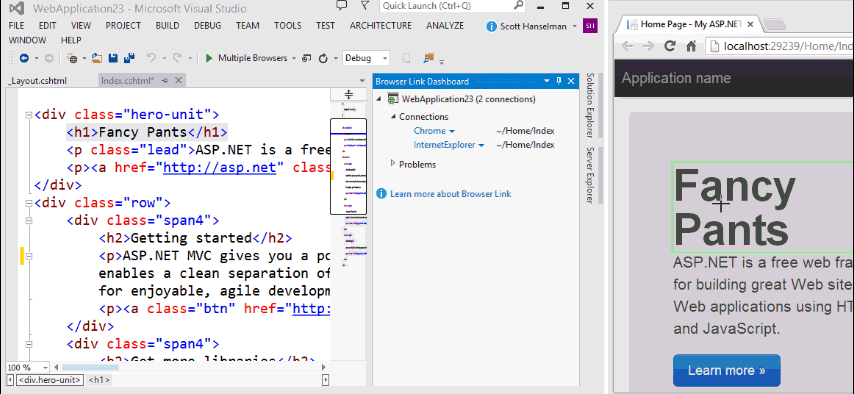Viewport: 854px width, 394px height.
Task: Open the BUILD menu
Action: (167, 26)
